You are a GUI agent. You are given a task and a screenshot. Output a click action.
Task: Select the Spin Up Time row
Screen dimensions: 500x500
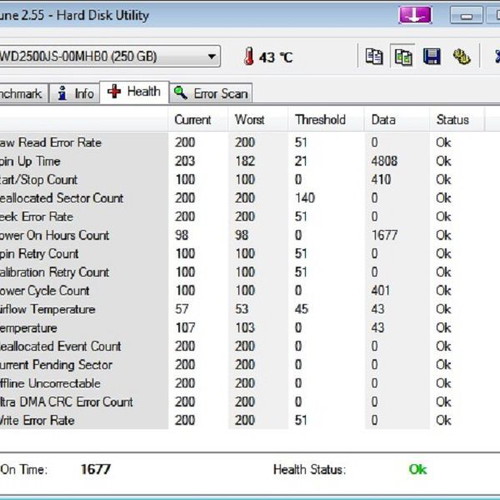tap(242, 161)
